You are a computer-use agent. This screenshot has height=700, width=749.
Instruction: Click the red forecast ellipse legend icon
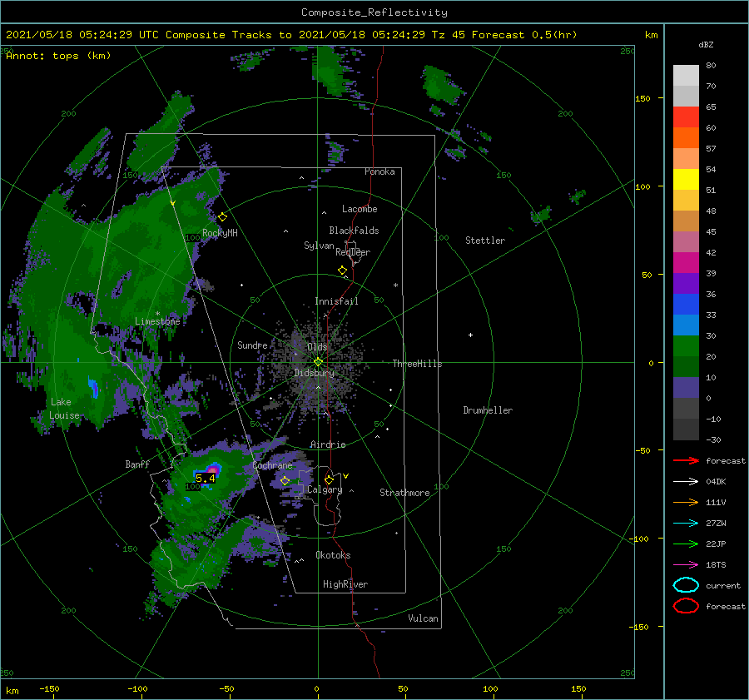(686, 606)
